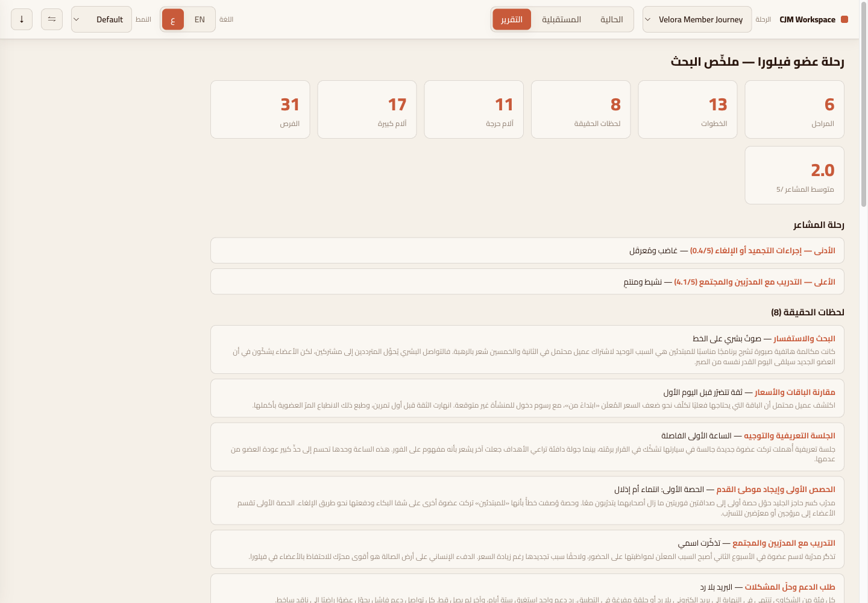Click the chevron on the Default dropdown

pos(77,19)
